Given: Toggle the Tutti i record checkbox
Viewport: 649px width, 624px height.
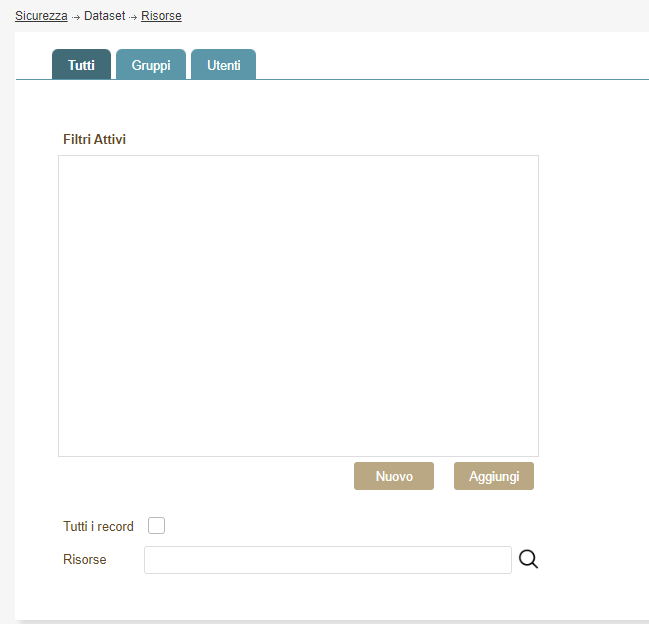Looking at the screenshot, I should click(156, 526).
